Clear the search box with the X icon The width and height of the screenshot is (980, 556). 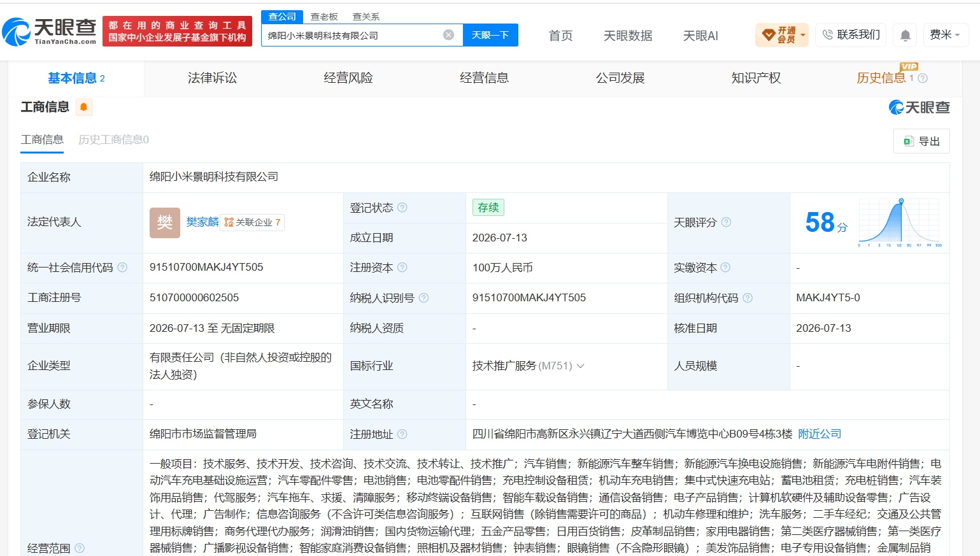[448, 35]
